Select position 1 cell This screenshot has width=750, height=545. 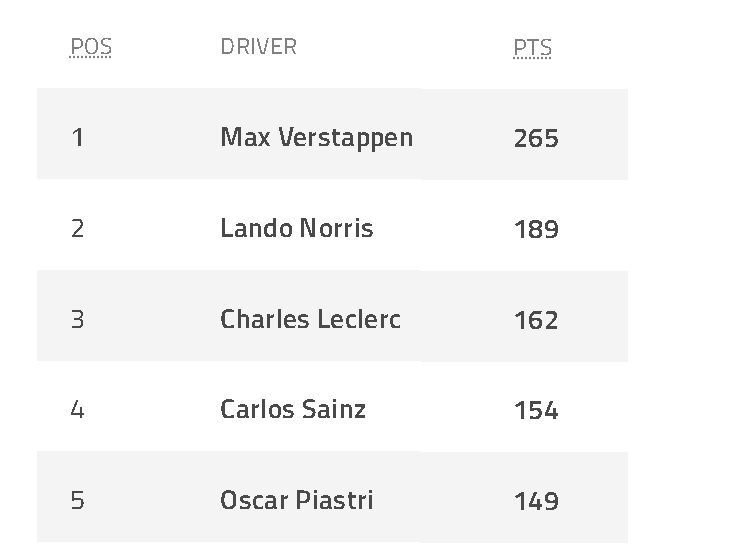[x=77, y=138]
